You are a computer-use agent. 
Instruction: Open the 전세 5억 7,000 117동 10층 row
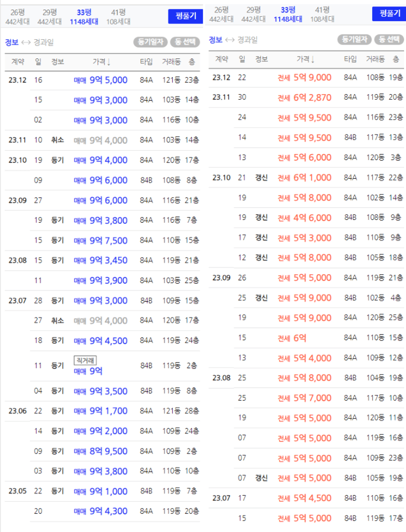point(319,398)
